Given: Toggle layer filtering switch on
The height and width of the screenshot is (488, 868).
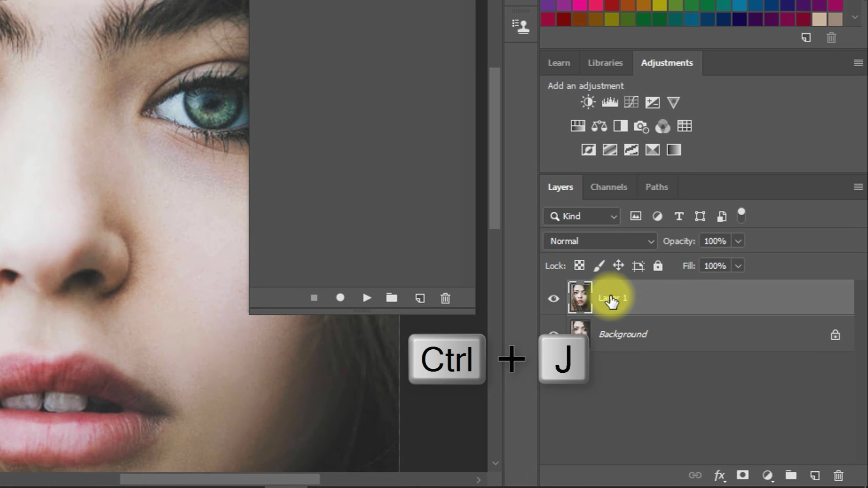Looking at the screenshot, I should (741, 216).
